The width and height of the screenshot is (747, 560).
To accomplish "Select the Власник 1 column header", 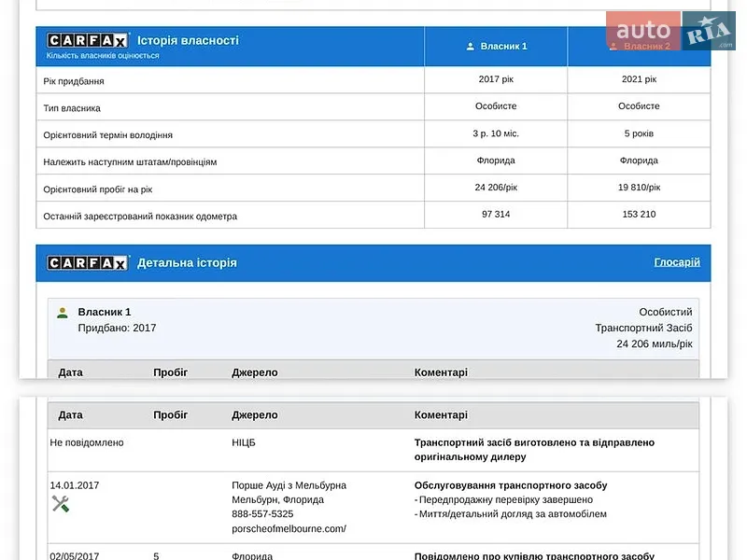I will coord(496,46).
